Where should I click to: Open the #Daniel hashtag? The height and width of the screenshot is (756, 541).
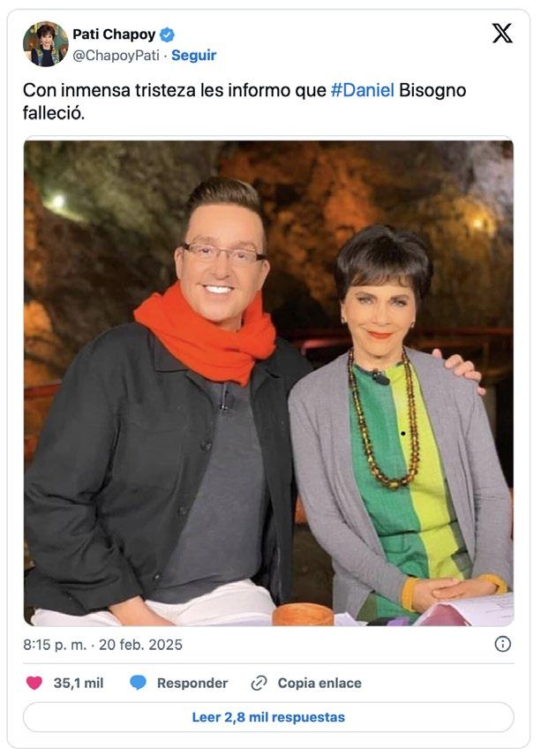(363, 90)
